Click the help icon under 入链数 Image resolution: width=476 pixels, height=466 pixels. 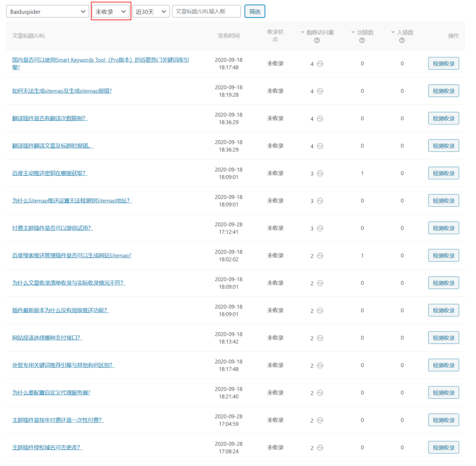[402, 40]
